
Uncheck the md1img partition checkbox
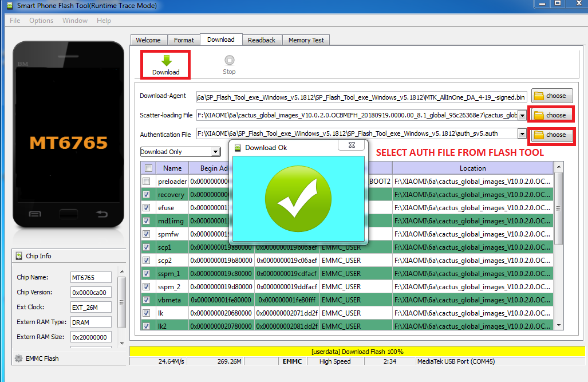tap(146, 220)
